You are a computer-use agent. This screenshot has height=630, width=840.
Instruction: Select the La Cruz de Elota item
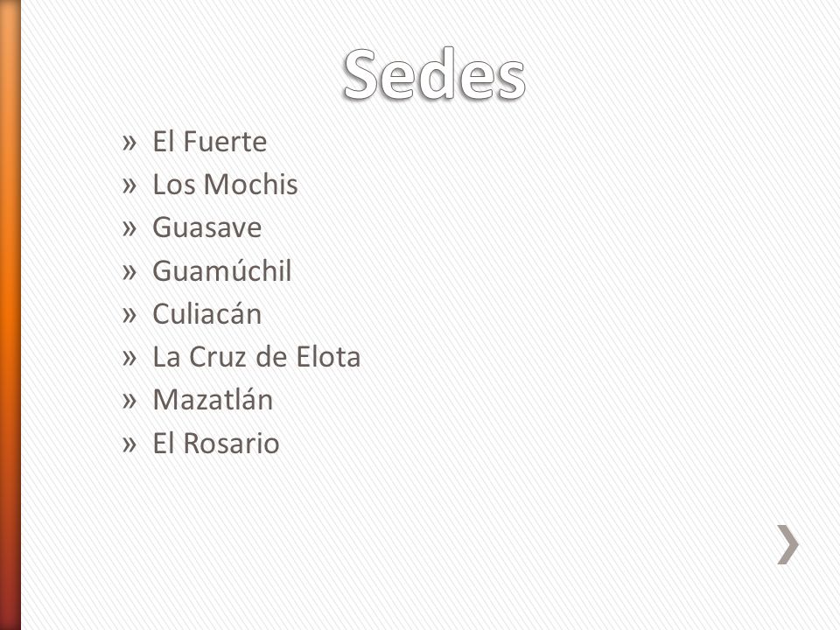256,357
